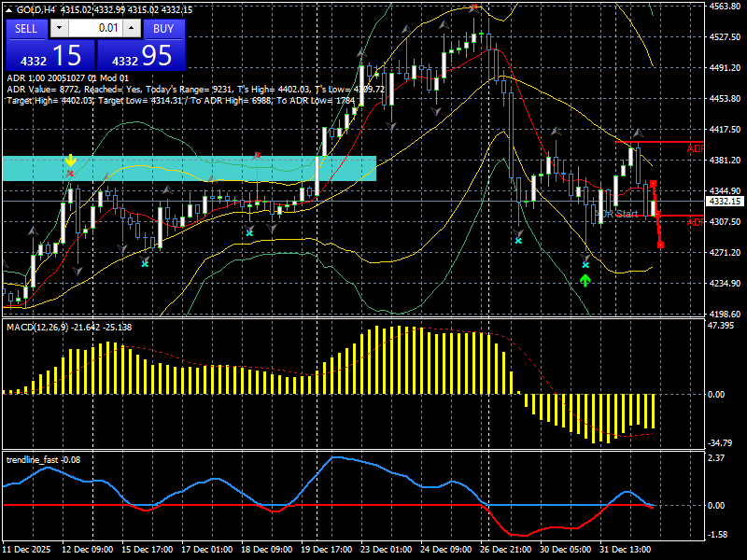Click the 4417.50 price axis label
Viewport: 747px width, 560px height.
[725, 129]
